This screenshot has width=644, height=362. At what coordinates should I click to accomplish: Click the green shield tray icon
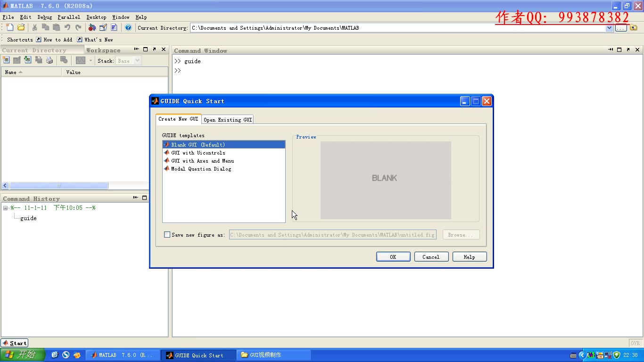(616, 355)
